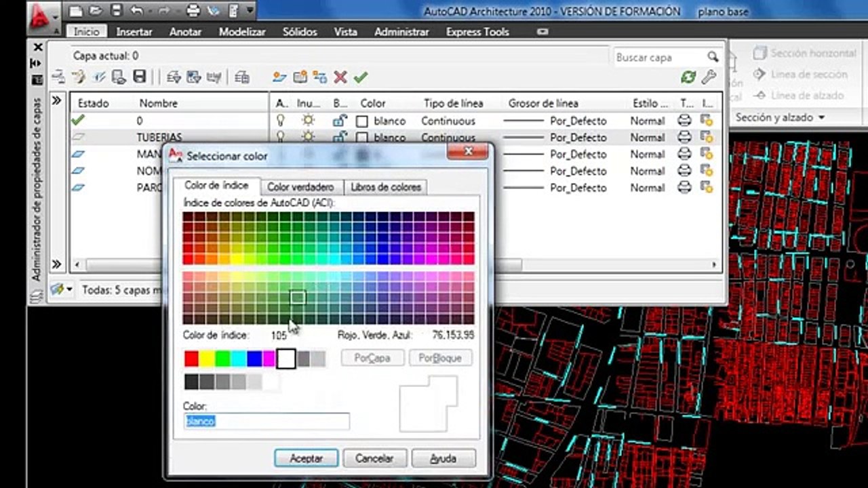868x488 pixels.
Task: Click the PorBloque button
Action: pyautogui.click(x=440, y=358)
